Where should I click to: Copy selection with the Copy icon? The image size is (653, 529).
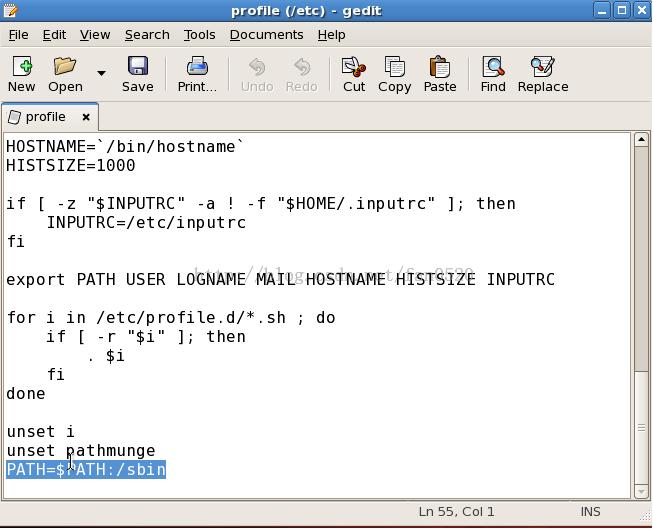tap(394, 67)
